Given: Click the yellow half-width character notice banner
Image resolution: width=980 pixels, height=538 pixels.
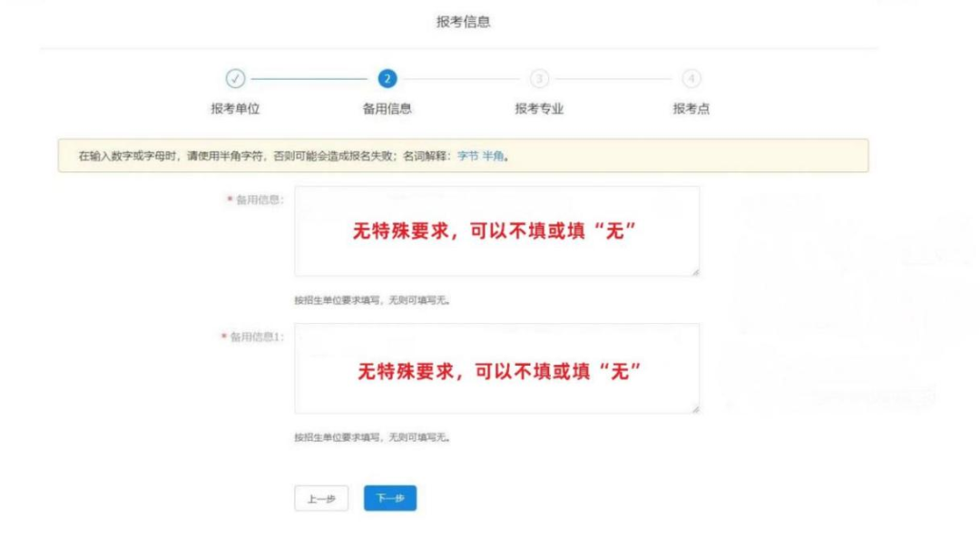Looking at the screenshot, I should coord(635,156).
